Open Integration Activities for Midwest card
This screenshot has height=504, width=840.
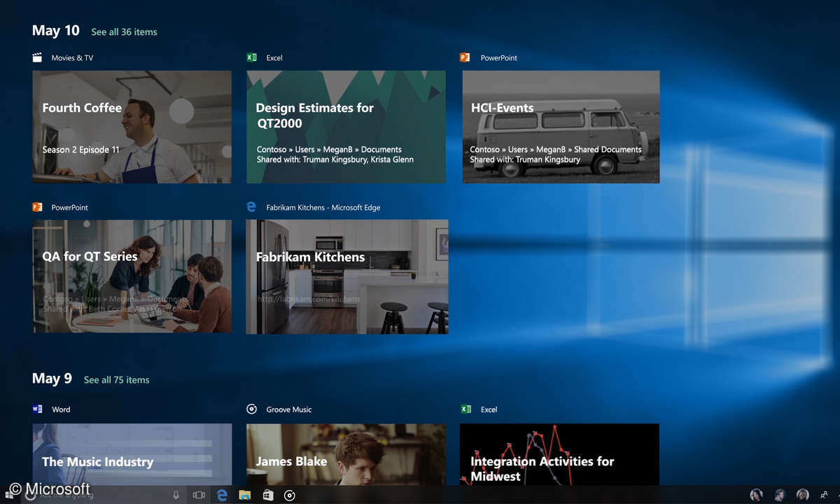point(559,454)
